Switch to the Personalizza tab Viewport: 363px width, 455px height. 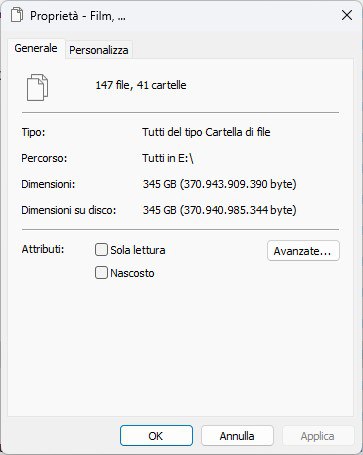pyautogui.click(x=99, y=50)
